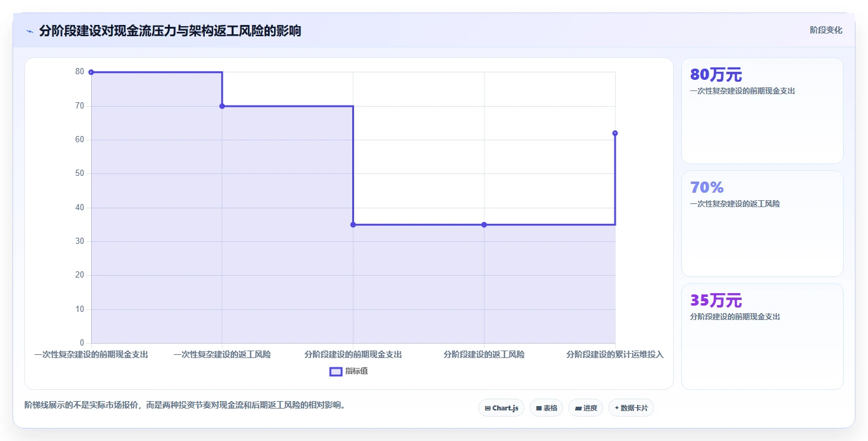868x441 pixels.
Task: Toggle the 指标值 legend swatch
Action: [336, 372]
